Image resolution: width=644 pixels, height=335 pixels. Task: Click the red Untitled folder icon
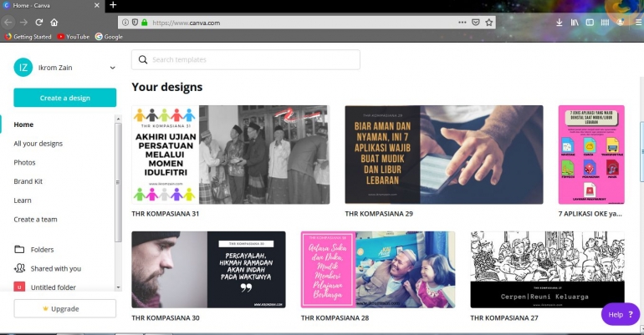(x=19, y=287)
